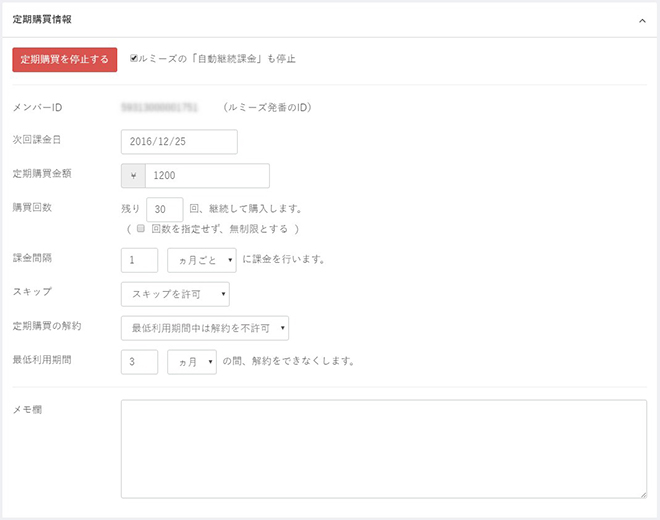Open the ヵ月ごと interval unit dropdown
660x520 pixels.
coord(202,260)
